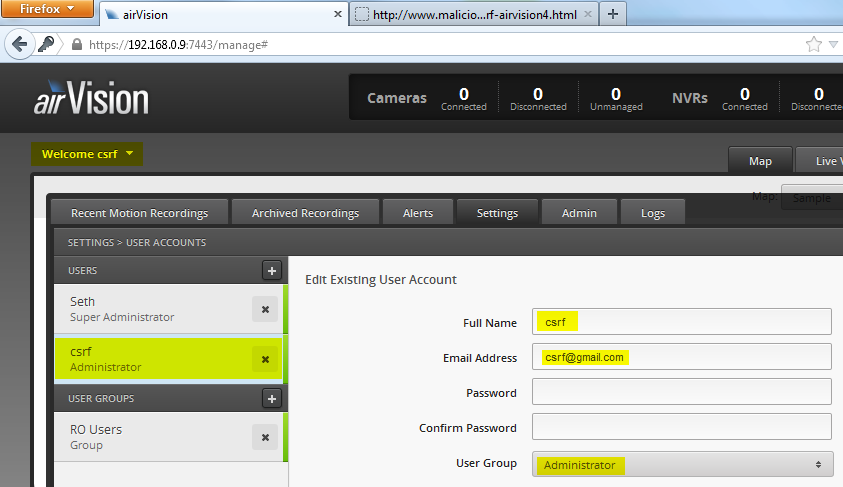Click the browser back arrow button
The image size is (843, 487).
(x=19, y=44)
